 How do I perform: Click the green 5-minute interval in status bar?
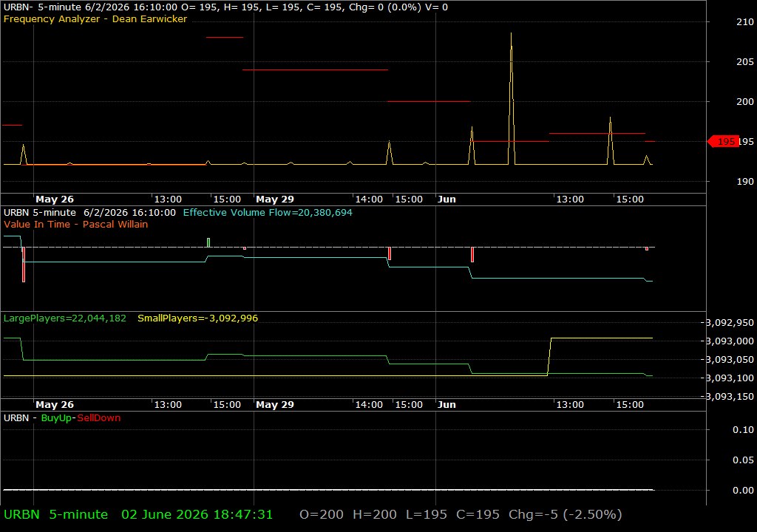78,514
